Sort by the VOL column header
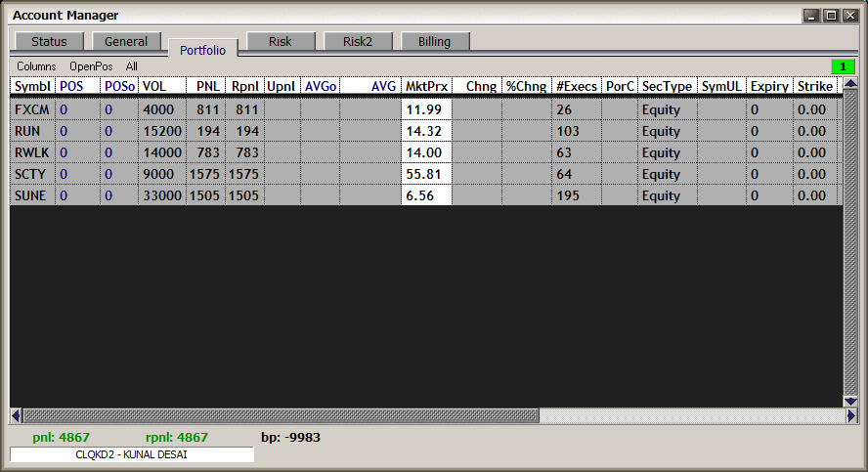The image size is (868, 472). tap(162, 86)
